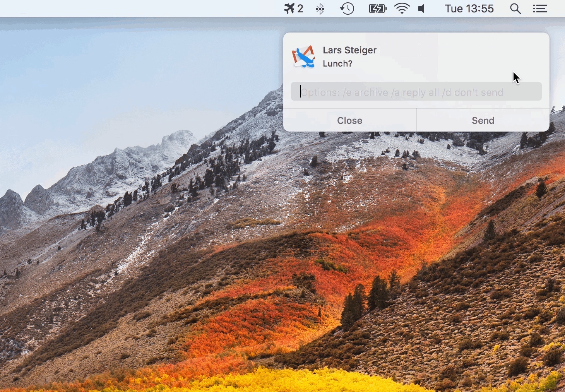This screenshot has height=392, width=565.
Task: Click the quick reply text field
Action: (x=416, y=92)
